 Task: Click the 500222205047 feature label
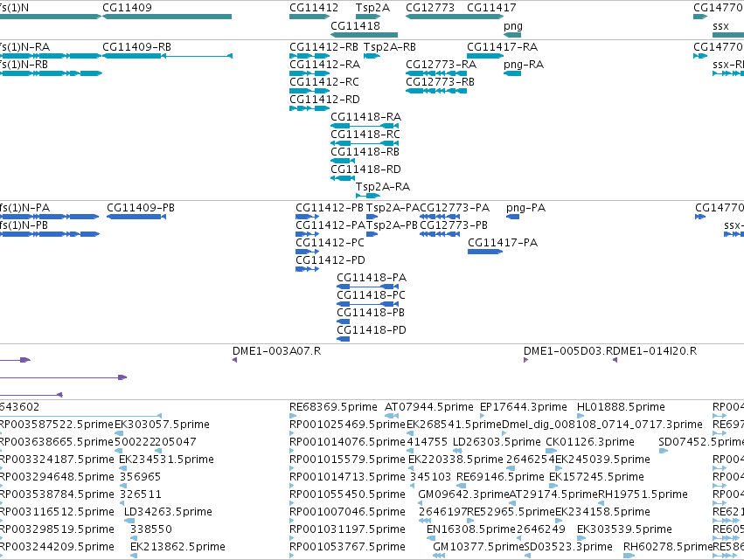click(x=155, y=442)
